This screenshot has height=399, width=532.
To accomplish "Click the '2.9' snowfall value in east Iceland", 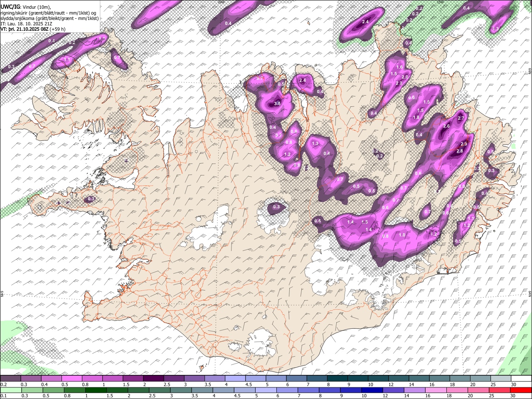I will 464,144.
